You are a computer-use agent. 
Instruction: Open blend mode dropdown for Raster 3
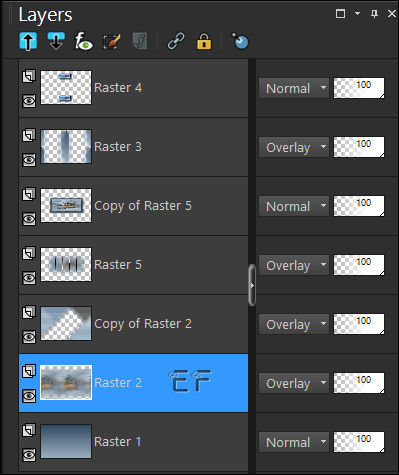click(x=294, y=147)
